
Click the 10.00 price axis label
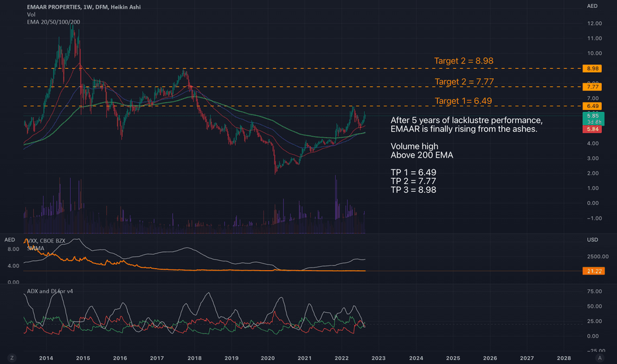click(594, 53)
